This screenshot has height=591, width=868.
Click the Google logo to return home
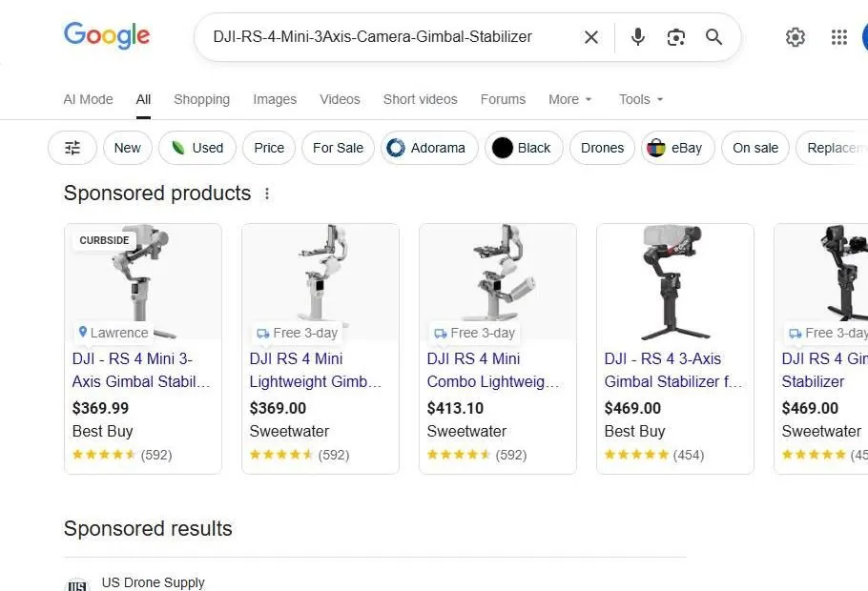106,36
